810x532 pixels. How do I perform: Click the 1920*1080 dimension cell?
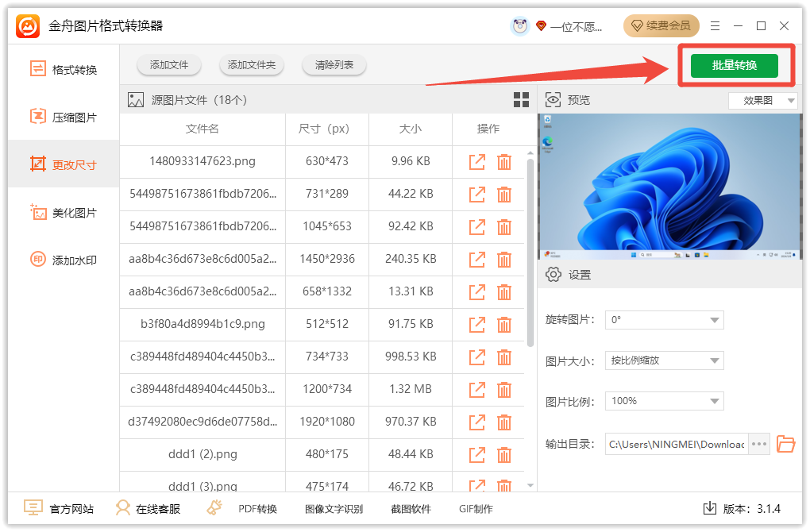point(327,422)
